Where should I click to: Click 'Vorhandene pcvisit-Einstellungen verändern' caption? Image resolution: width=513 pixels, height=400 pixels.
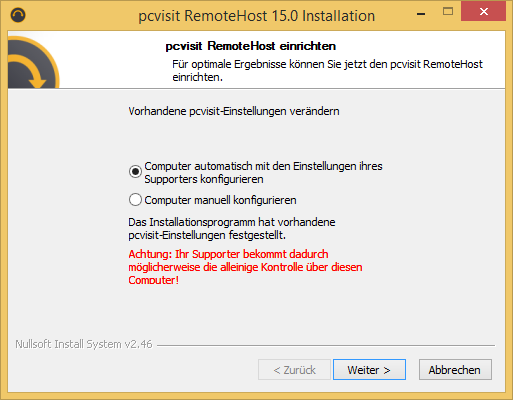click(x=234, y=111)
